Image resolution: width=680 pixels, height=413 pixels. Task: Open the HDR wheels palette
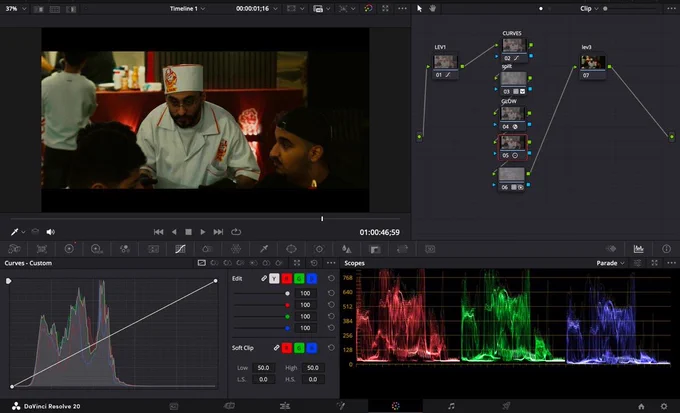(97, 249)
